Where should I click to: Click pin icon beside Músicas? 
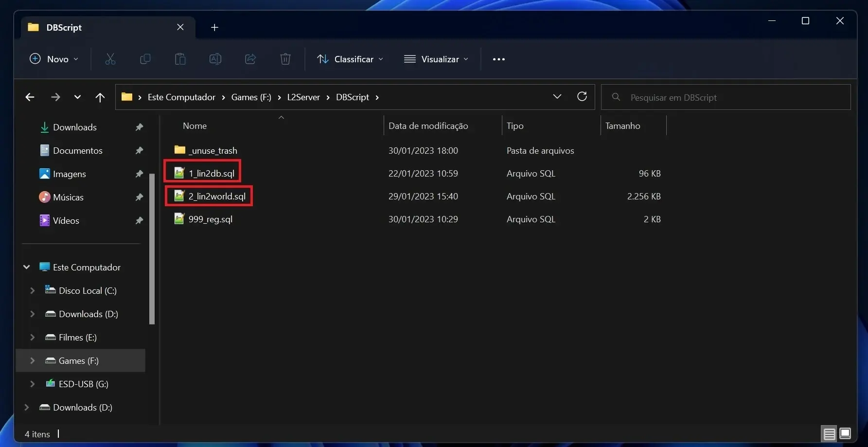coord(139,197)
